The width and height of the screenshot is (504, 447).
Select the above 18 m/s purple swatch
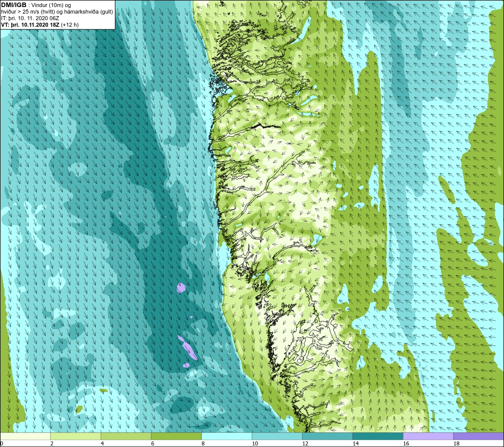(479, 436)
